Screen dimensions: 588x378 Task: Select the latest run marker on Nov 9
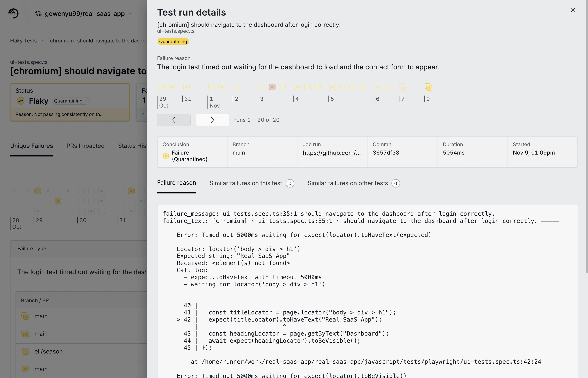click(x=428, y=87)
